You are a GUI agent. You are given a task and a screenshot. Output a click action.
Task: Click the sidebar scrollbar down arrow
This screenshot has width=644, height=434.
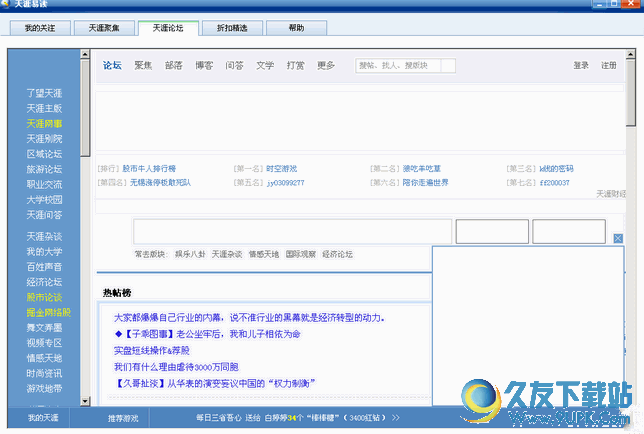pos(85,401)
